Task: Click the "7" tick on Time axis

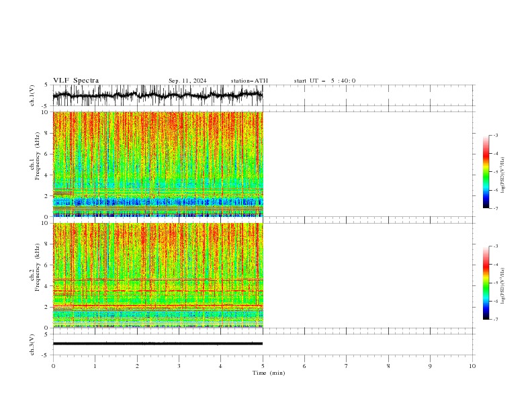Action: click(x=346, y=366)
